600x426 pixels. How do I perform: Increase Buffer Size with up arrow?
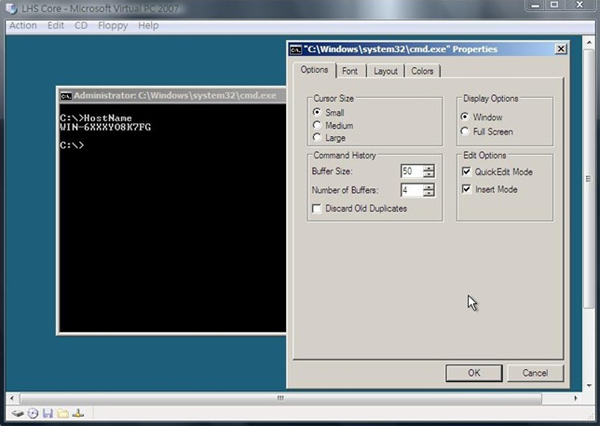429,168
